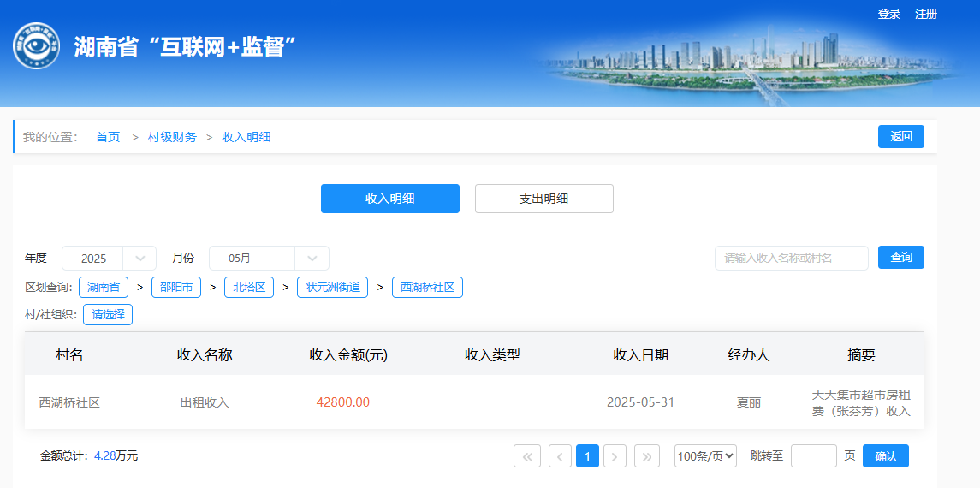Select region tag 湖南省
The width and height of the screenshot is (980, 488).
click(104, 288)
